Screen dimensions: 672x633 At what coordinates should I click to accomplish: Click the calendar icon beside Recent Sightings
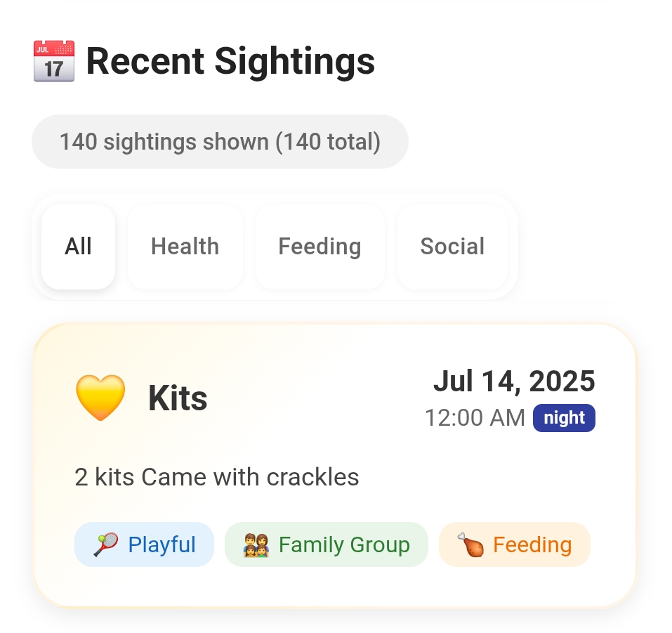click(x=54, y=61)
